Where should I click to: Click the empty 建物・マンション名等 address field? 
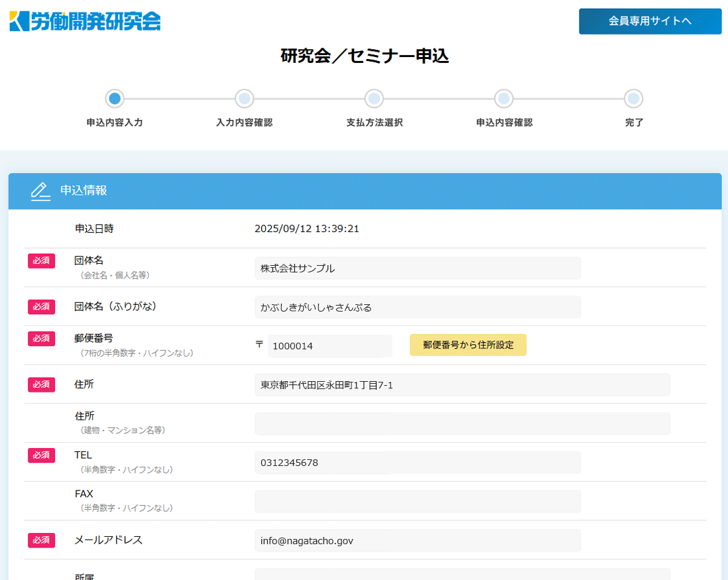pos(462,424)
